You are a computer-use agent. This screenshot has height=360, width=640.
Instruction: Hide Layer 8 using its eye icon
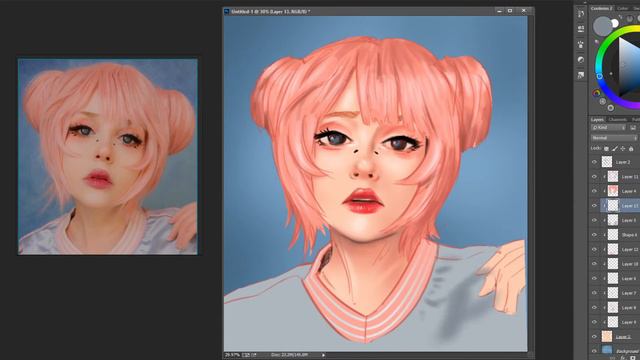pyautogui.click(x=594, y=308)
